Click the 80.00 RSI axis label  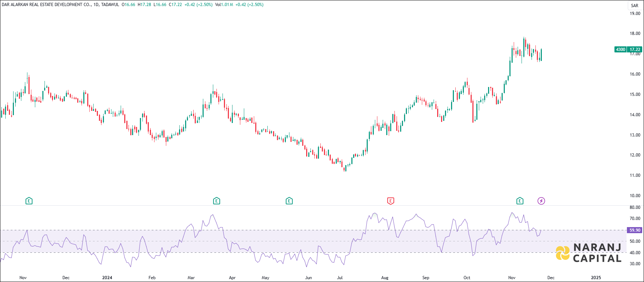point(635,207)
